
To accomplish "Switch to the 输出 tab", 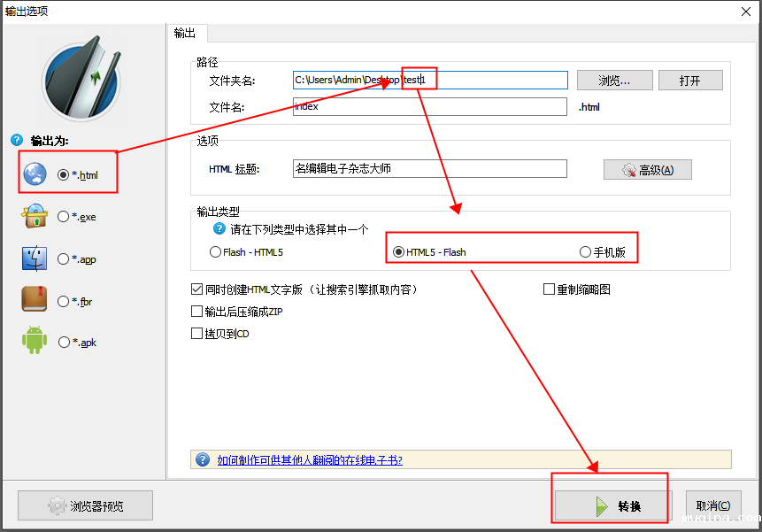I will (186, 33).
